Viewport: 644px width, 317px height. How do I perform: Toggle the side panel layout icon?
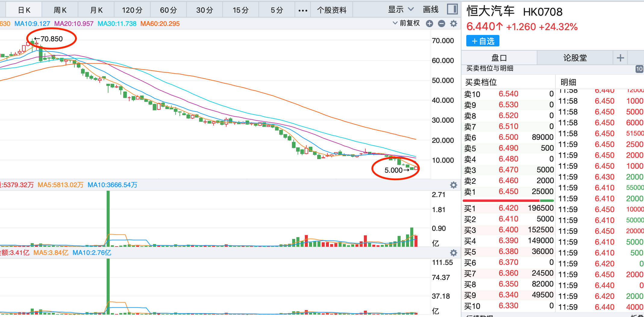452,9
